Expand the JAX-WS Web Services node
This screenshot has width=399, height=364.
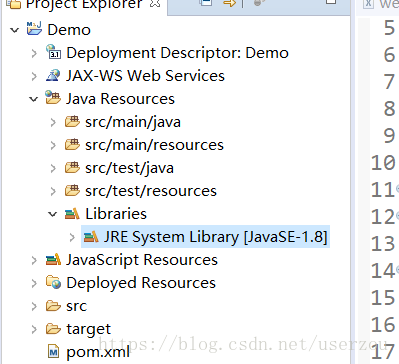click(x=34, y=76)
